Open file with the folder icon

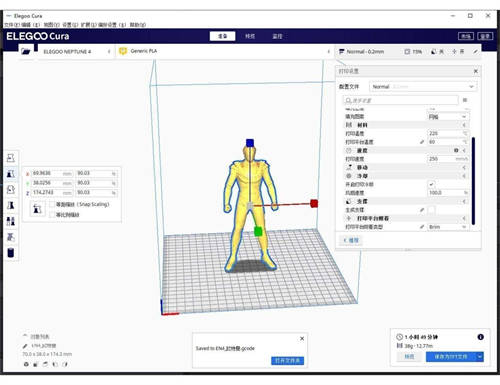coord(26,51)
